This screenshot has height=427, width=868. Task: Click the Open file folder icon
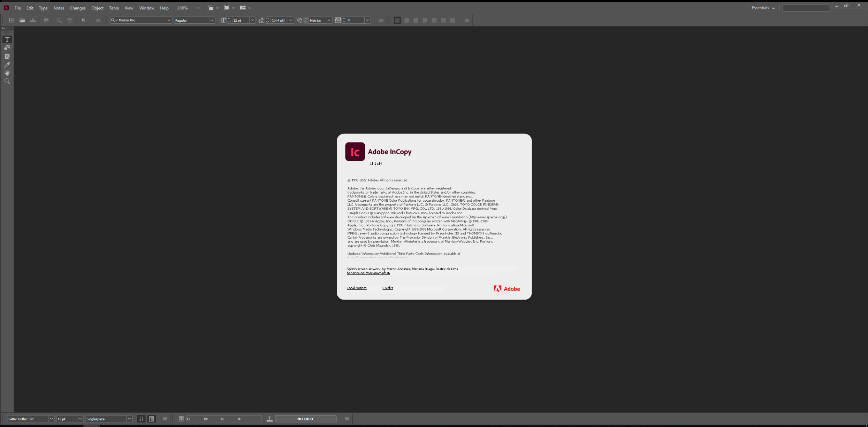point(22,20)
